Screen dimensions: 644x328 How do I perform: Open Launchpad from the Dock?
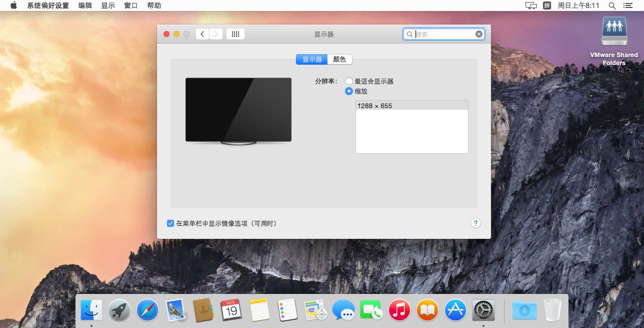point(119,310)
